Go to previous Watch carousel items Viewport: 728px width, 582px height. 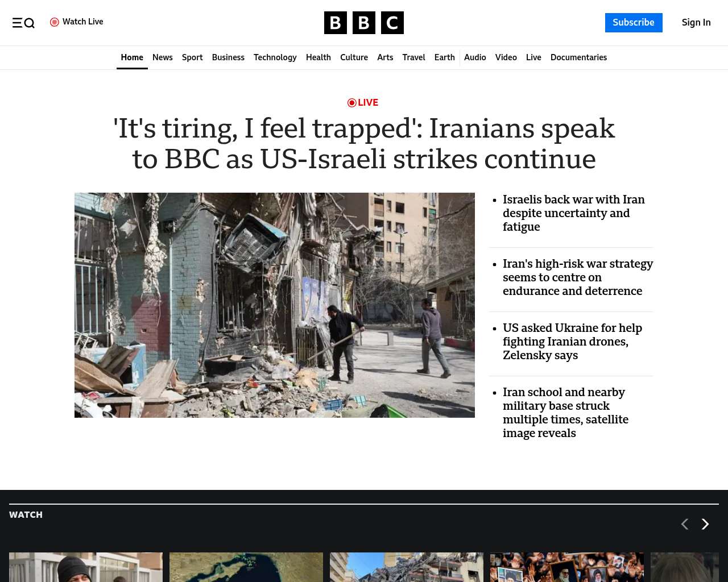coord(685,524)
